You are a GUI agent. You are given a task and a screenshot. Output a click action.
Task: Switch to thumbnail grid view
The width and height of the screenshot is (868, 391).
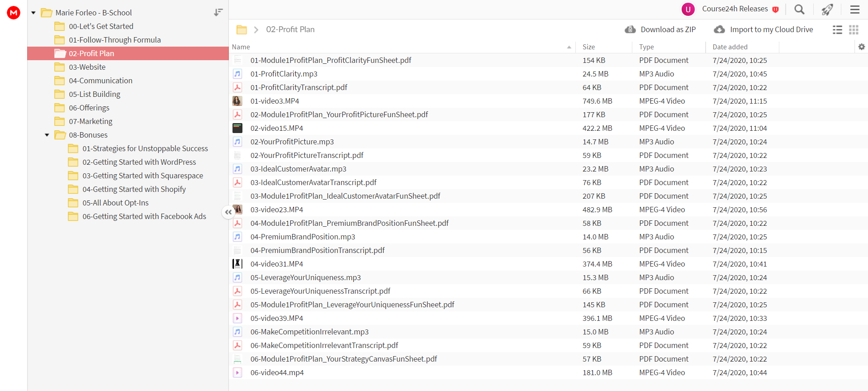tap(854, 30)
